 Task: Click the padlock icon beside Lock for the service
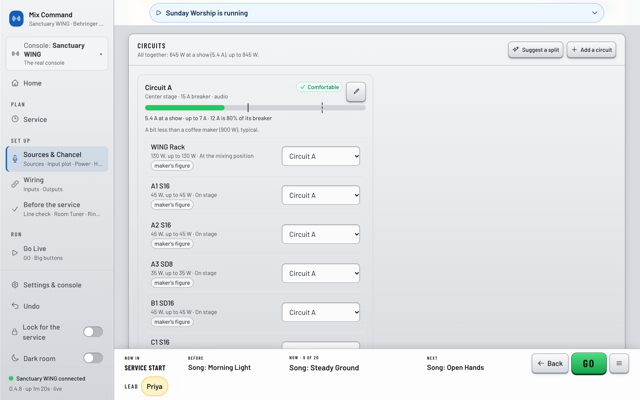click(14, 332)
